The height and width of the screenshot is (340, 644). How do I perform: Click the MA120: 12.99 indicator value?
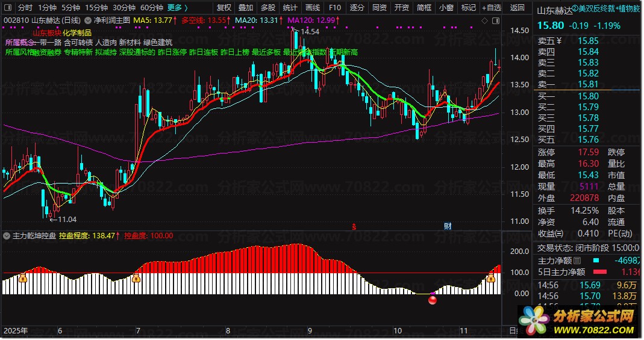click(x=314, y=20)
